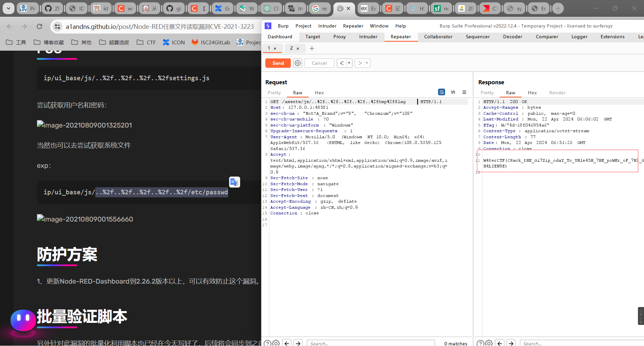Toggle word wrap in Request editor

[442, 92]
